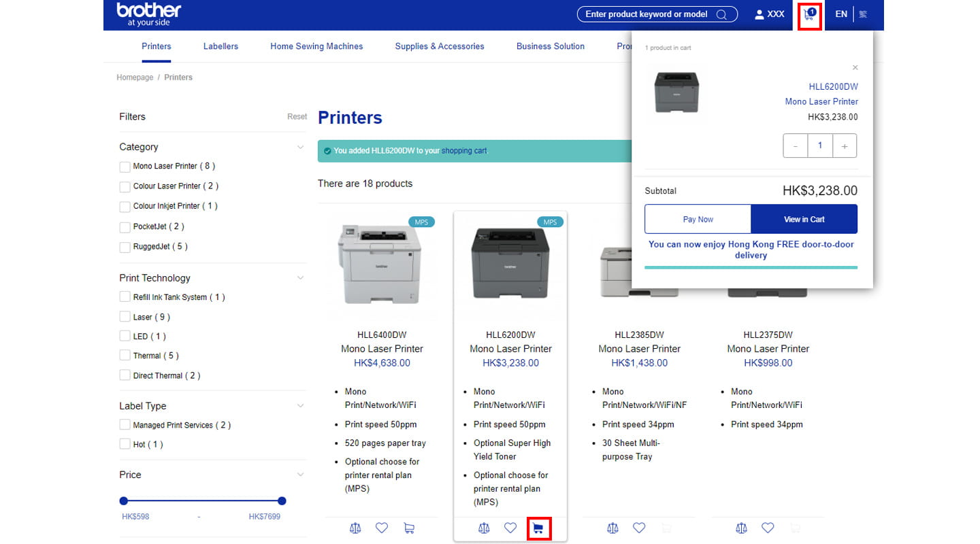The image size is (980, 544).
Task: Check the Refill Ink Tank System filter
Action: pos(125,296)
